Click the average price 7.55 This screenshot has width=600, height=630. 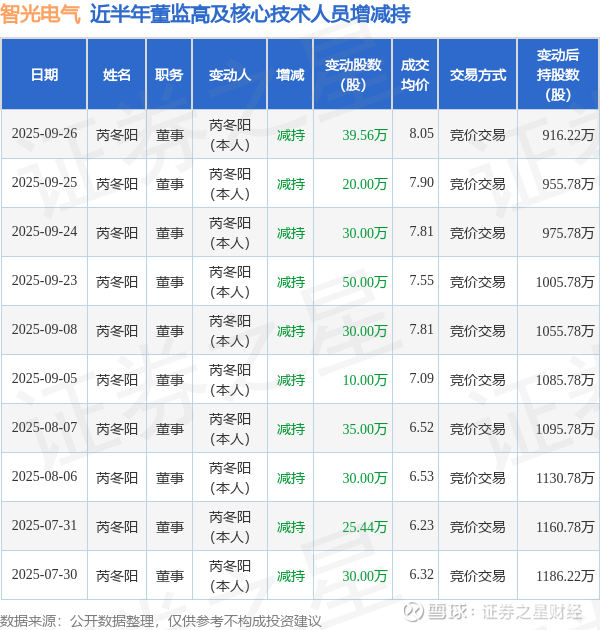[x=422, y=280]
